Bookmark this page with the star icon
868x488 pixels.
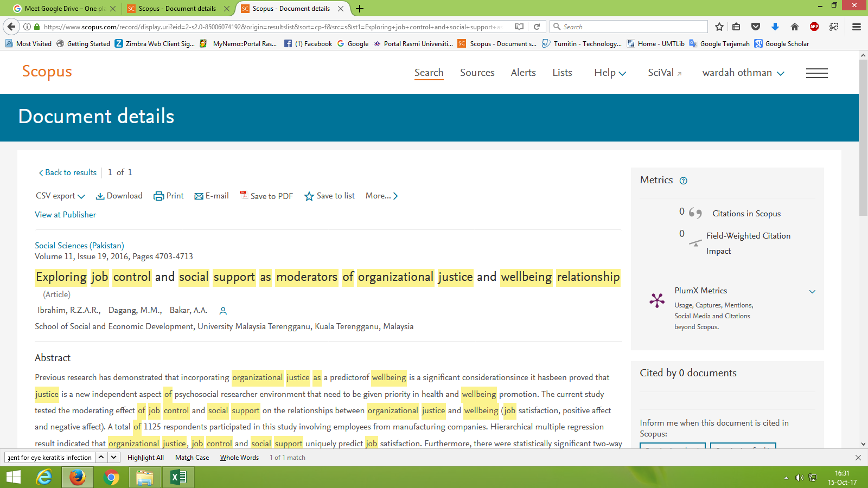click(719, 27)
